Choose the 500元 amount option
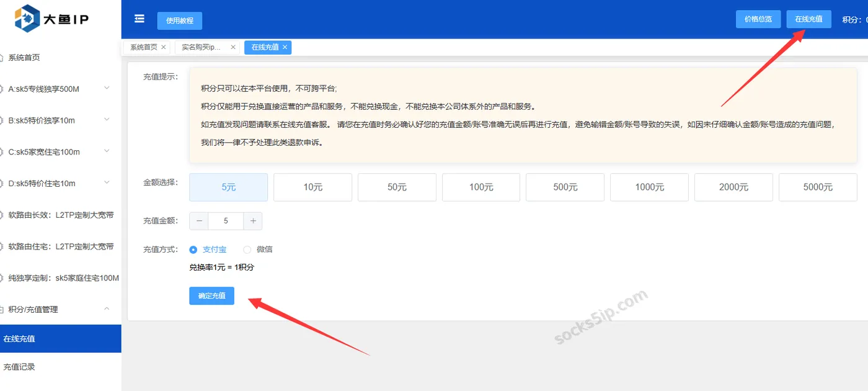The width and height of the screenshot is (868, 391). [x=565, y=187]
